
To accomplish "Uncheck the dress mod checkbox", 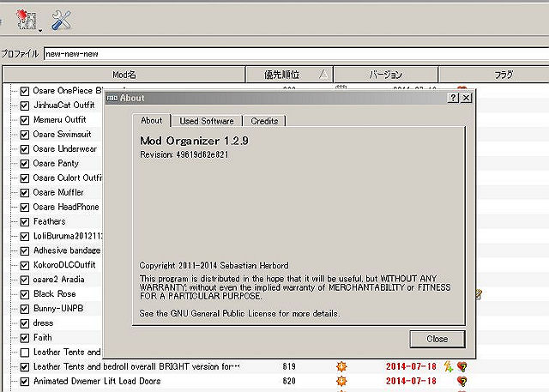I will [x=25, y=323].
